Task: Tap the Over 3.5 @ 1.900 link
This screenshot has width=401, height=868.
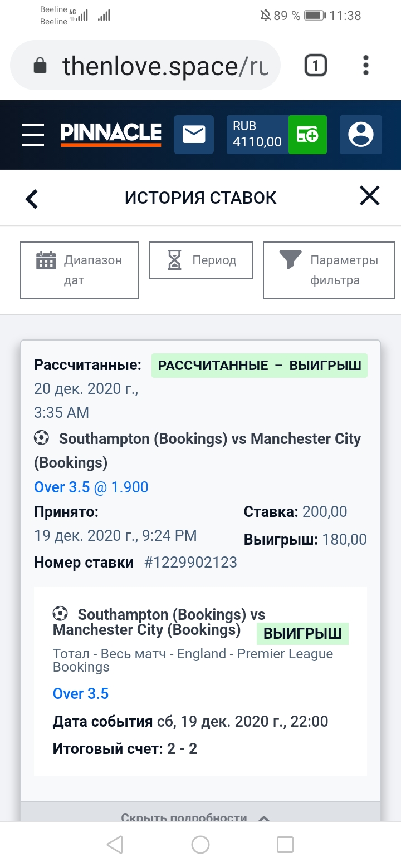Action: 91,487
